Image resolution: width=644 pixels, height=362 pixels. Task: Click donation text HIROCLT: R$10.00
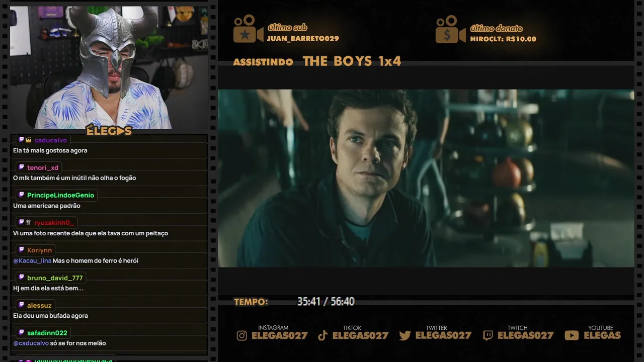(503, 39)
